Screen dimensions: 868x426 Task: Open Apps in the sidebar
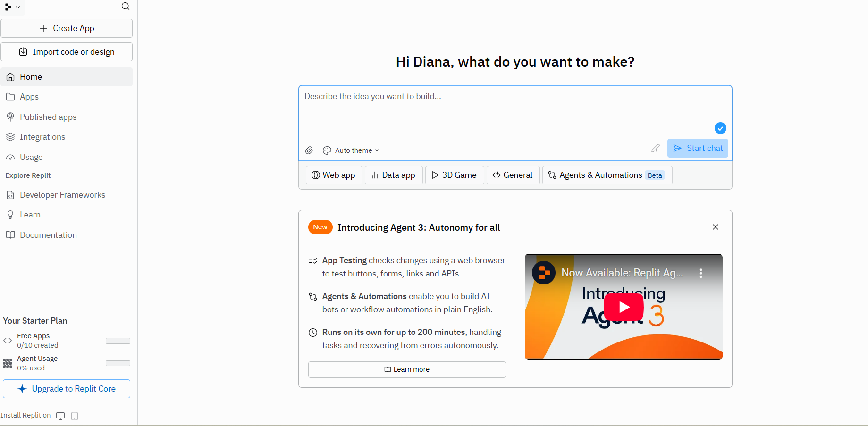[67, 97]
